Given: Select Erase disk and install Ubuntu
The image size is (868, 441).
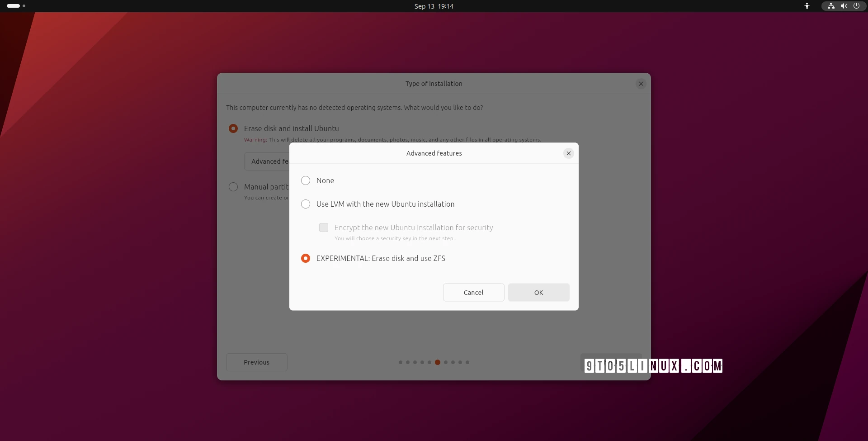Looking at the screenshot, I should [233, 128].
